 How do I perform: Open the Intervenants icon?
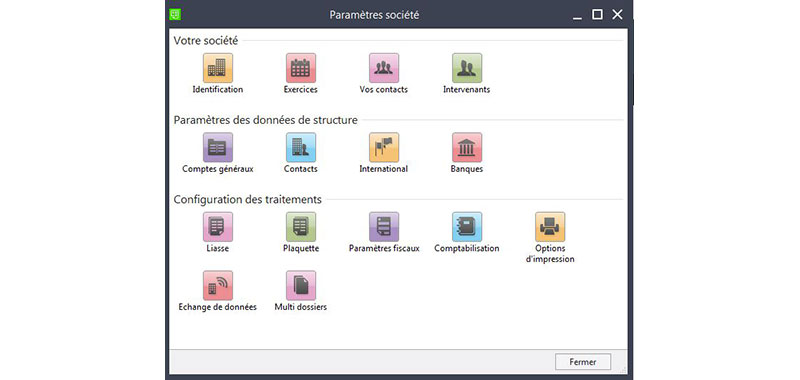click(x=467, y=68)
